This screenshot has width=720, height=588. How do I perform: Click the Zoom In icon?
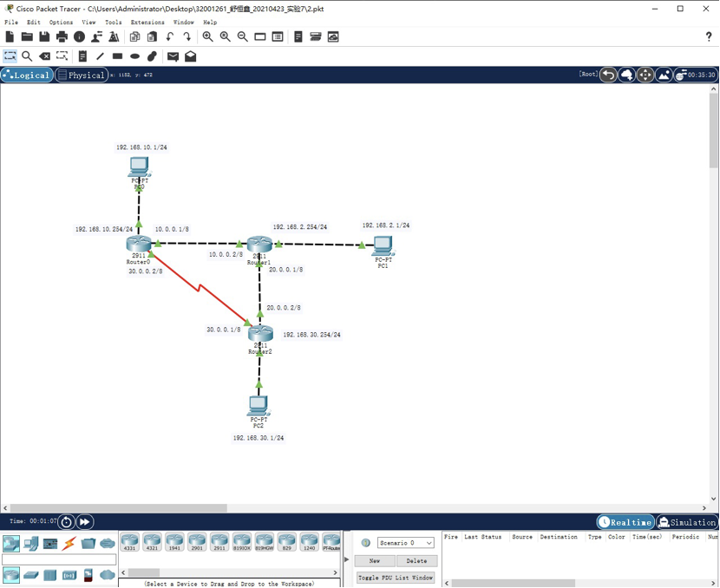[208, 36]
